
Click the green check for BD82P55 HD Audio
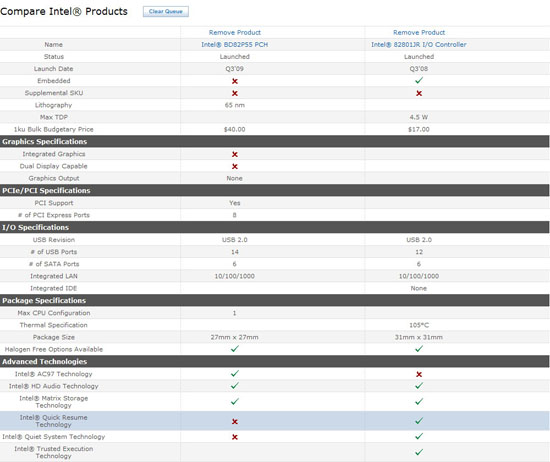[x=235, y=386]
